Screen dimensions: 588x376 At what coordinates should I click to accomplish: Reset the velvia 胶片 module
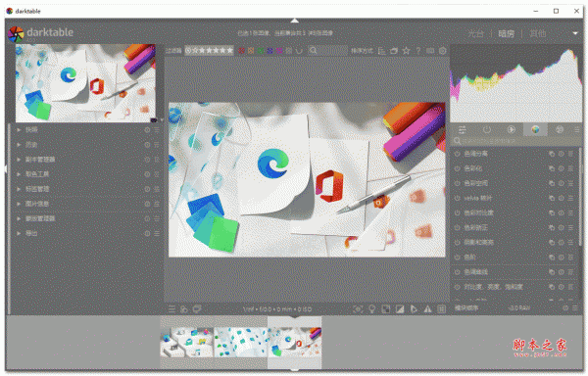(561, 198)
